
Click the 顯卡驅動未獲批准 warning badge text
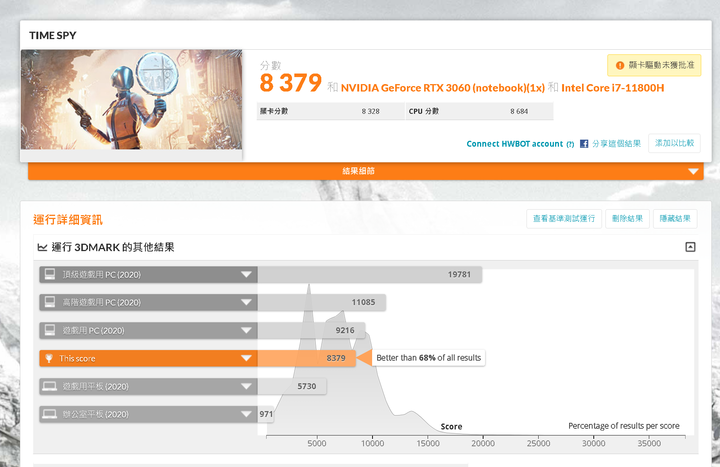point(661,65)
